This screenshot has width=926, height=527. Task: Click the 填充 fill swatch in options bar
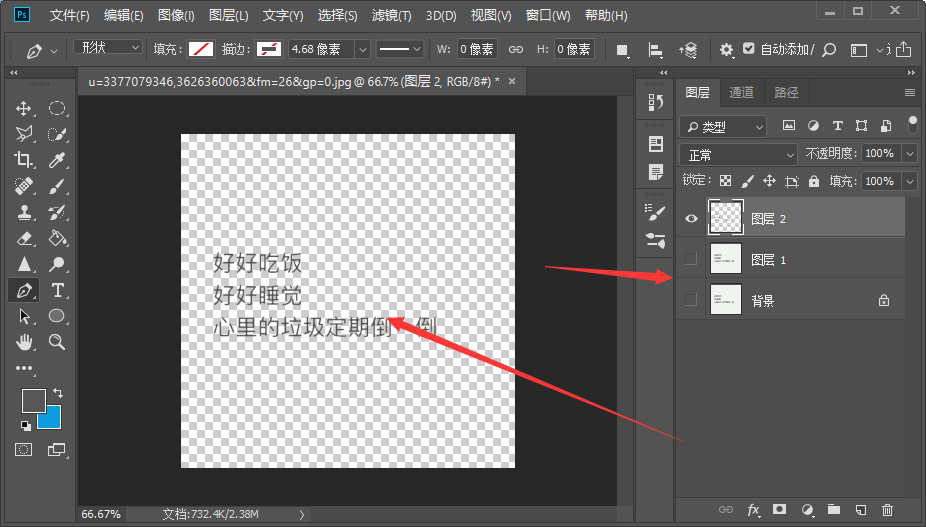click(202, 49)
